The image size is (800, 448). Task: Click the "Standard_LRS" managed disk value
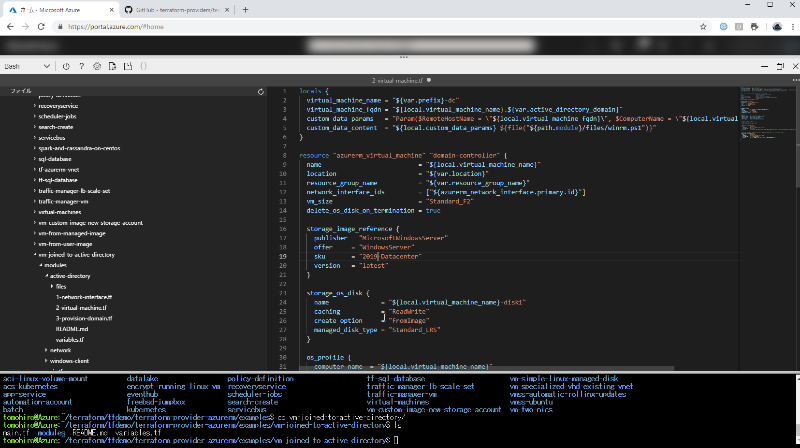click(414, 330)
